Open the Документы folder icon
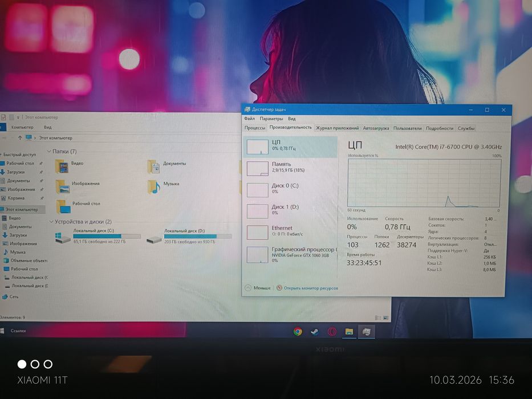Screen dimensions: 532x399 (x=154, y=166)
